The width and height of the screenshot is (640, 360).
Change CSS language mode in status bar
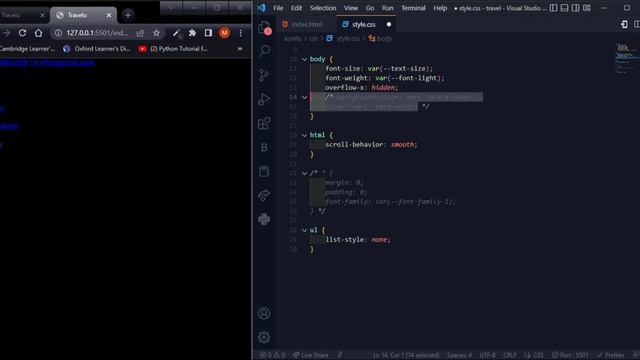(538, 355)
